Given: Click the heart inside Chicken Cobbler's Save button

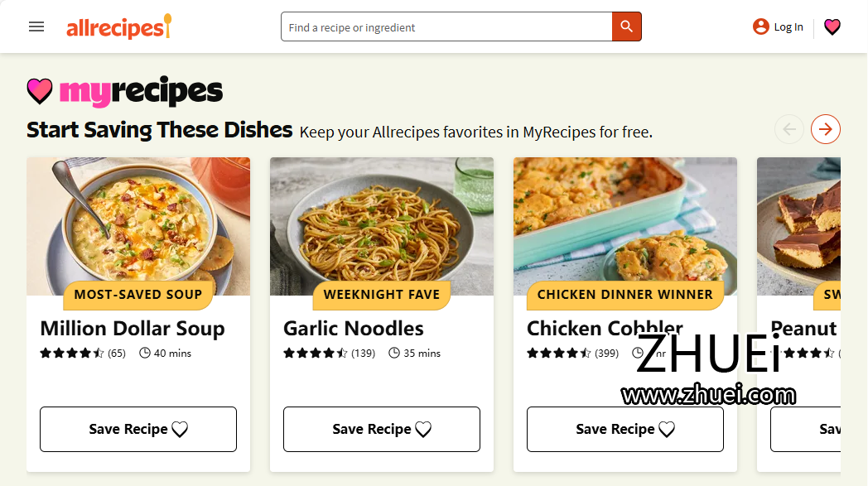Looking at the screenshot, I should pos(668,429).
